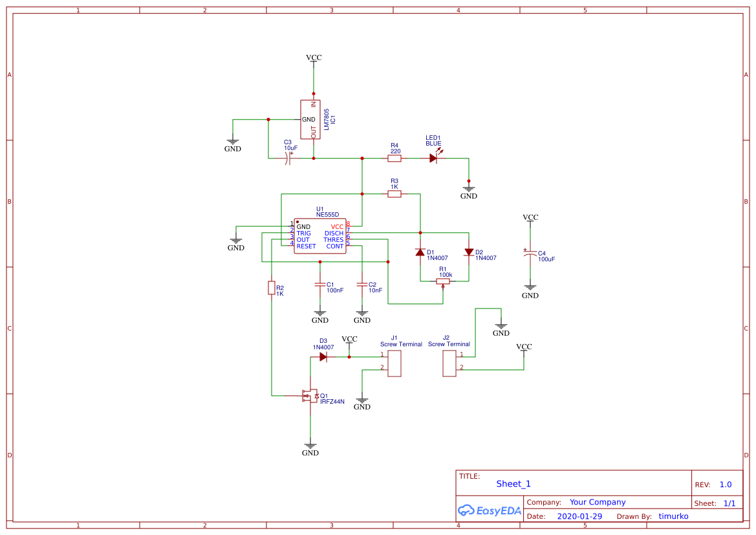Click capacitor C2 10nF symbol

coord(362,285)
